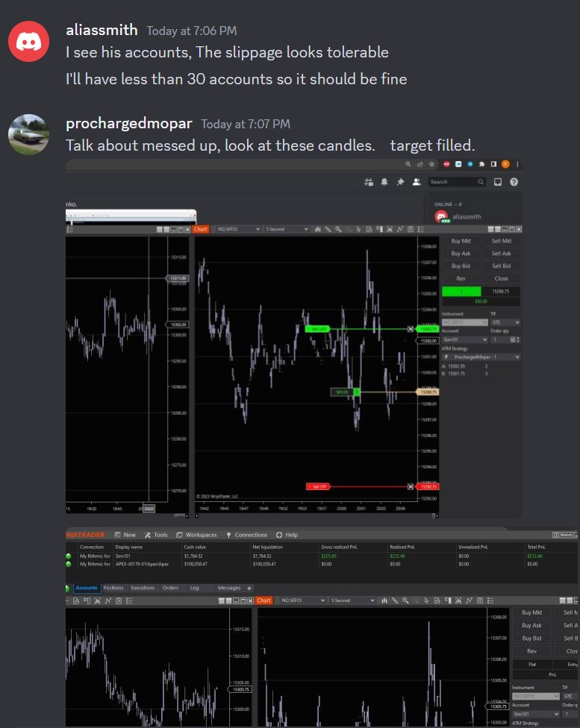This screenshot has height=728, width=580.
Task: Click the browser zoom magnifier icon
Action: click(x=408, y=164)
